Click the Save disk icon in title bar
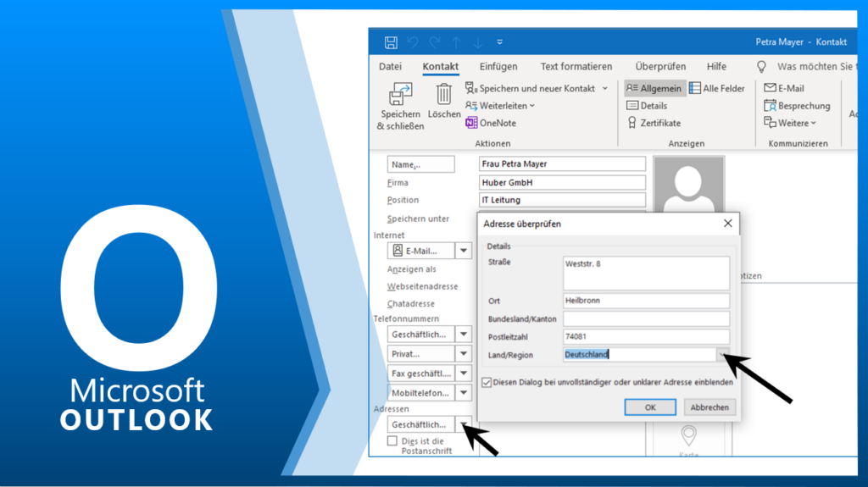Screen dimensions: 868x487 pos(391,42)
